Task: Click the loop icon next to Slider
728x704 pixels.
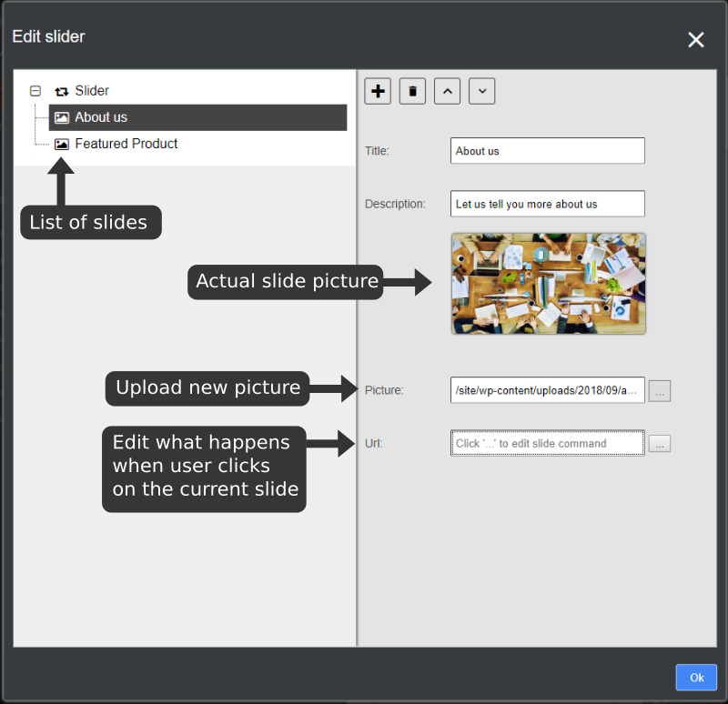Action: (62, 91)
